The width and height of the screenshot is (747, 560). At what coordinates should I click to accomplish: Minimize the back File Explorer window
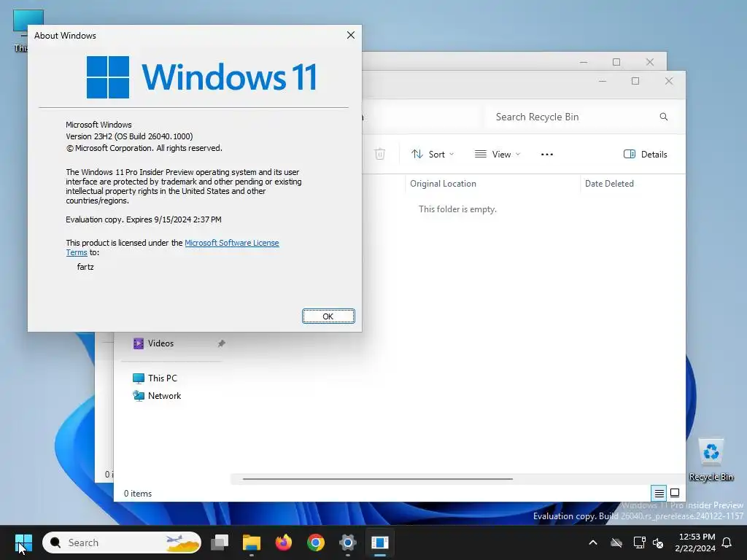[584, 63]
